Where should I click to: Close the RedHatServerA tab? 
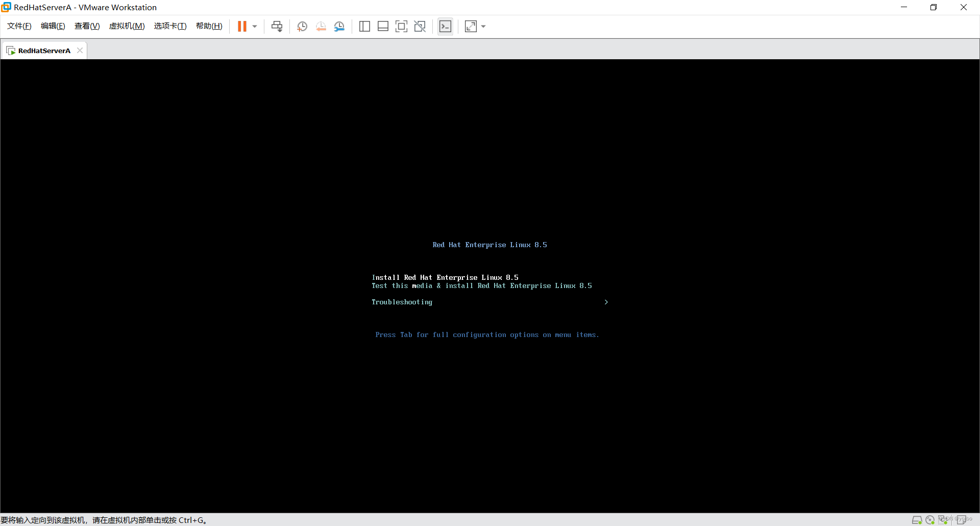click(x=80, y=50)
